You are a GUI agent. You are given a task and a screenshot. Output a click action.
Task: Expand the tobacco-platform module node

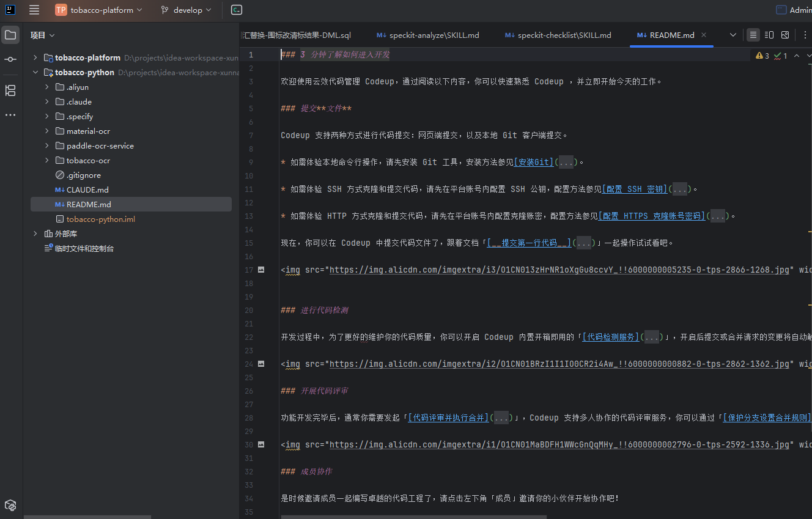click(35, 58)
